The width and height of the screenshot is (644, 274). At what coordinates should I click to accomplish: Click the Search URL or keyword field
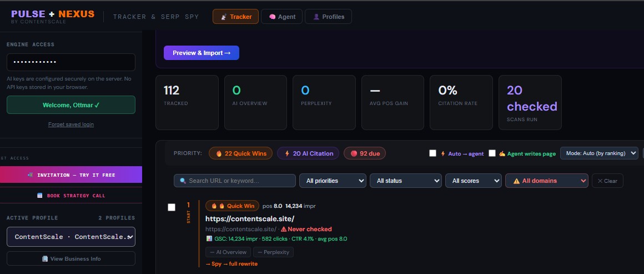coord(234,181)
